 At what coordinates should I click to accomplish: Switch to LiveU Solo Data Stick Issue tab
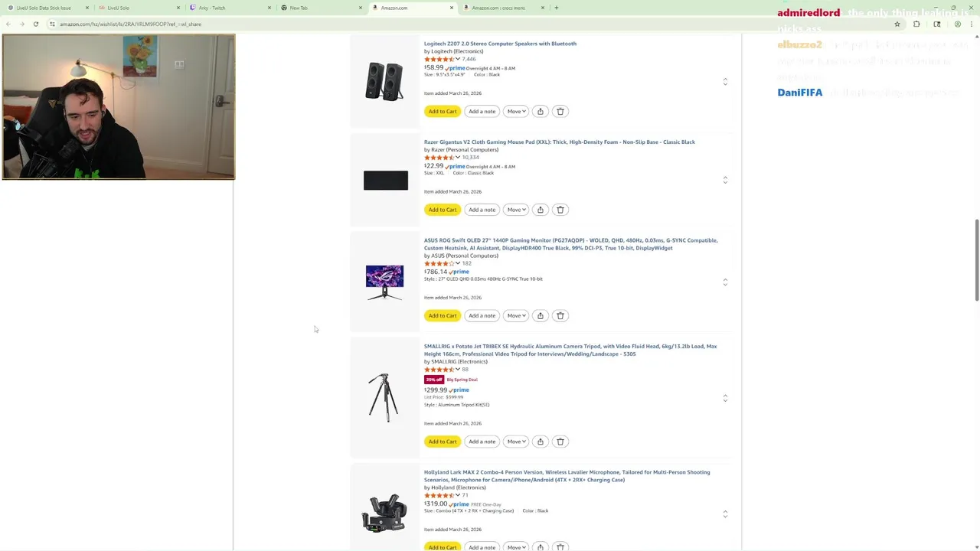47,8
